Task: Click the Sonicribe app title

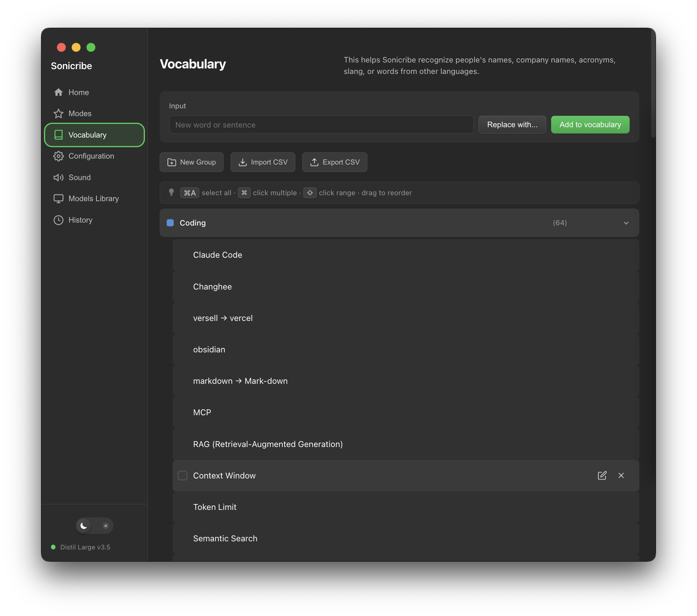Action: click(71, 66)
